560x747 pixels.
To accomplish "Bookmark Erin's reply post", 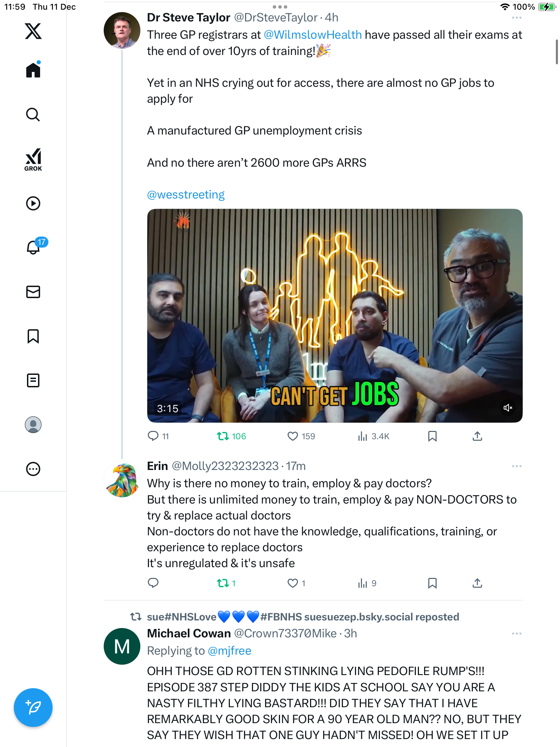I will coord(432,583).
